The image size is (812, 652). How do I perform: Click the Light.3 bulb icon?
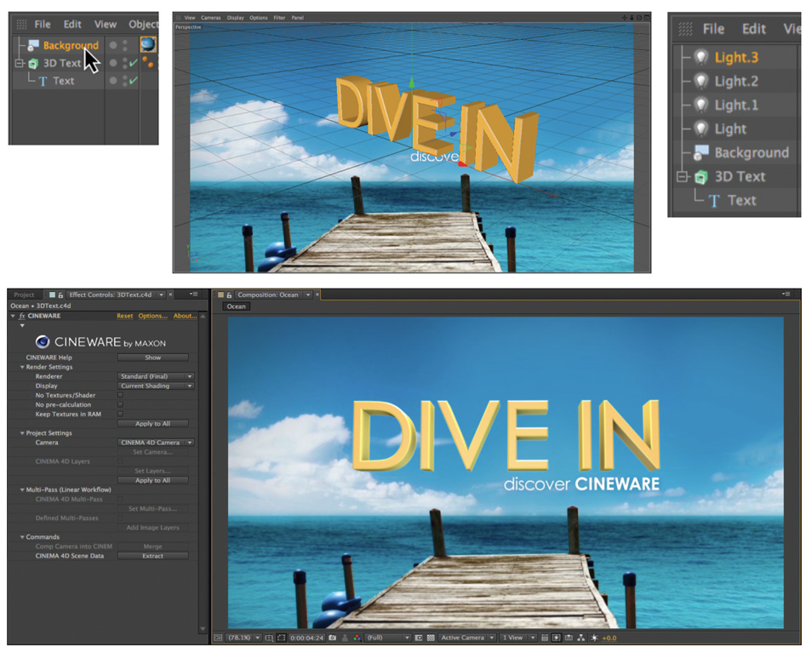(x=700, y=57)
